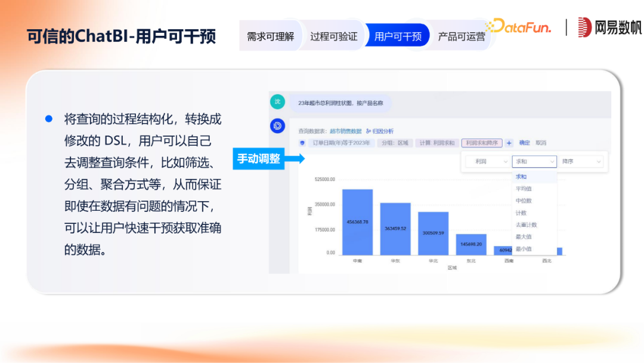The height and width of the screenshot is (363, 644).
Task: Select 去重计数 in the aggregation list
Action: (534, 225)
